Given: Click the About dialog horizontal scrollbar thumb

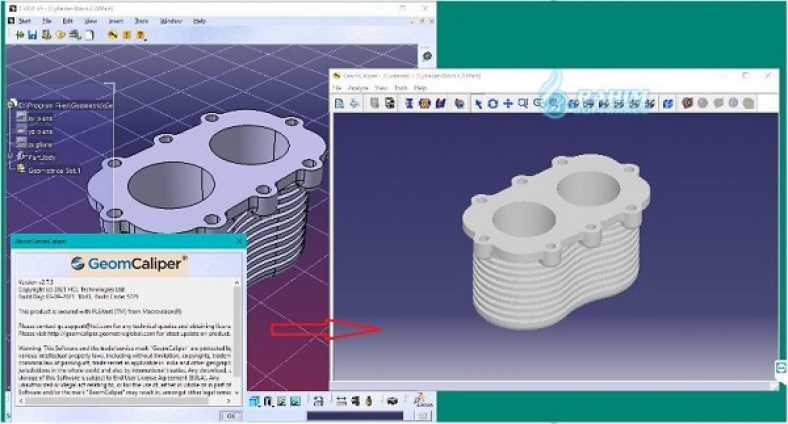Looking at the screenshot, I should coord(117,401).
